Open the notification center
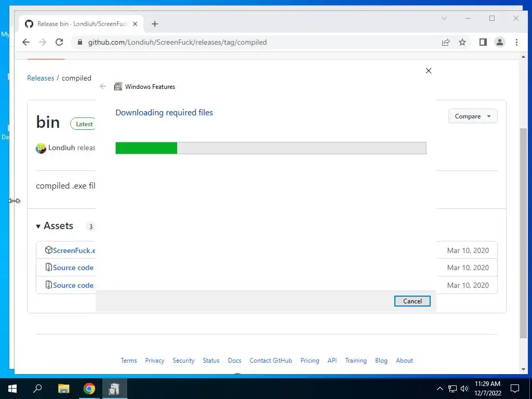The height and width of the screenshot is (399, 532). pos(515,389)
